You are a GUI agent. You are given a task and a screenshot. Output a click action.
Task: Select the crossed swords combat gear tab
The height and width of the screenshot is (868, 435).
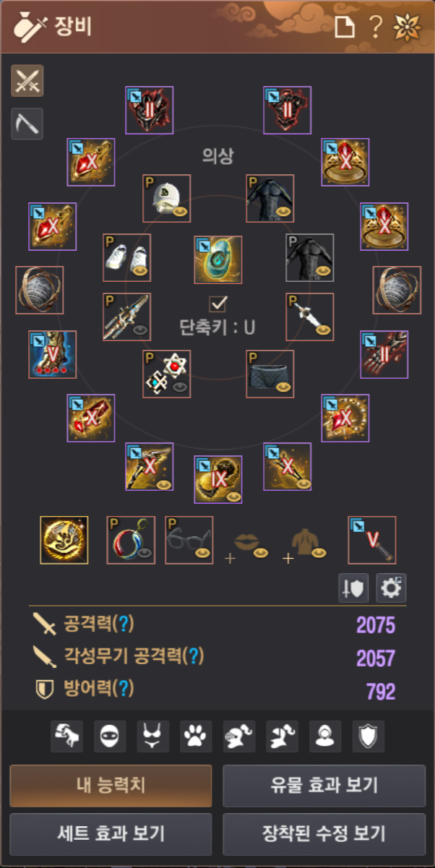click(27, 81)
